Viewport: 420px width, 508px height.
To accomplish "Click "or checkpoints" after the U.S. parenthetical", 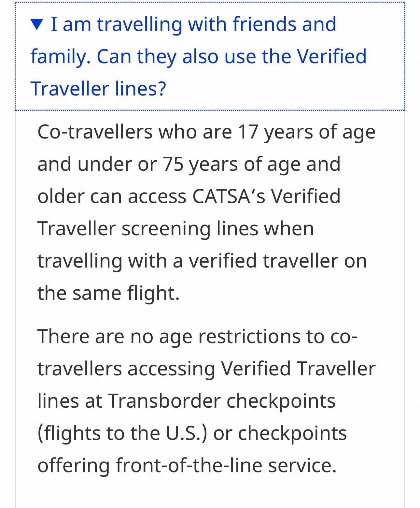I will pos(280,433).
